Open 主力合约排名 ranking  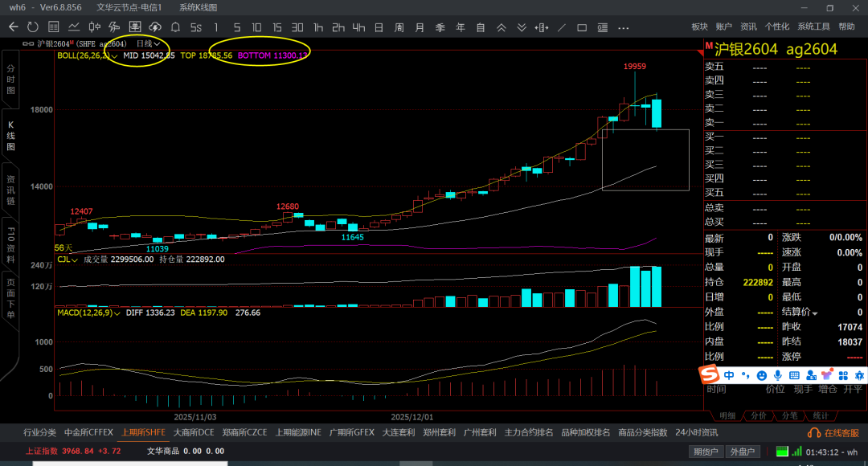point(529,432)
